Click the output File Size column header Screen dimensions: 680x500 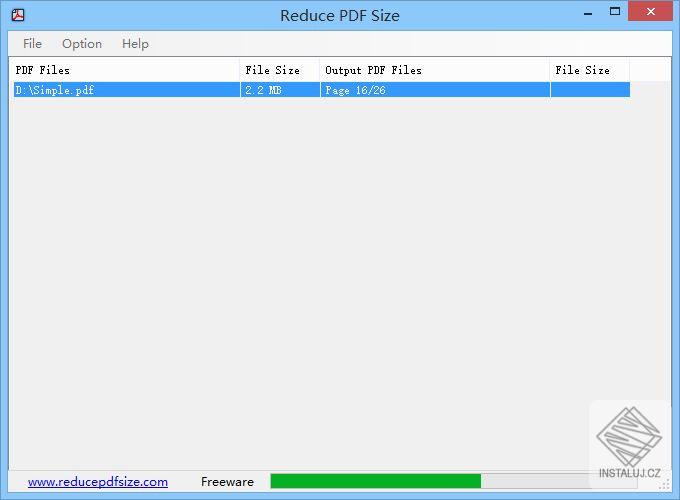[x=590, y=70]
